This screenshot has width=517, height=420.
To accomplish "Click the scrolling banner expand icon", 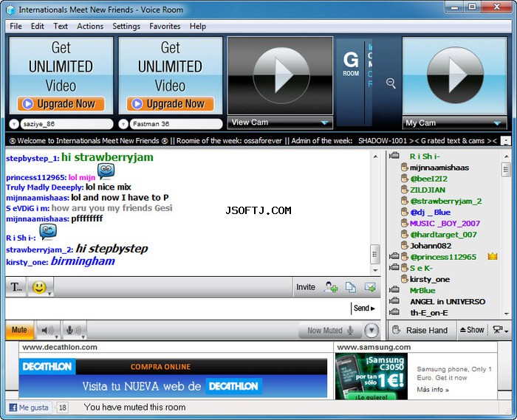I will click(x=506, y=141).
